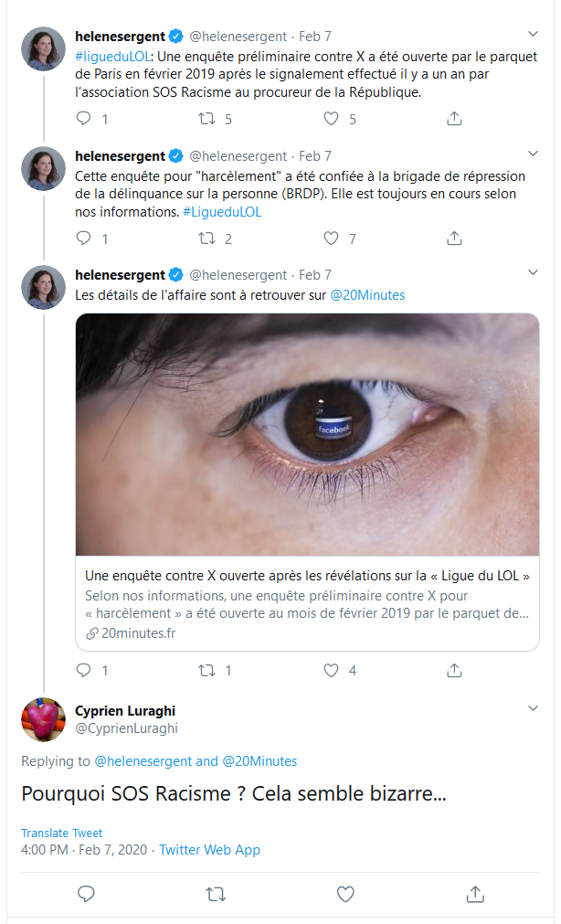Reply to Cyprien Luraghi's tweet
This screenshot has width=561, height=924.
tap(86, 894)
